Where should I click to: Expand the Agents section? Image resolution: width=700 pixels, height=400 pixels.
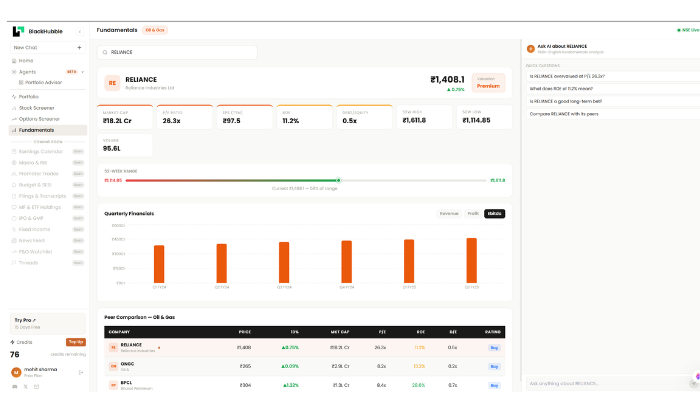click(x=82, y=71)
